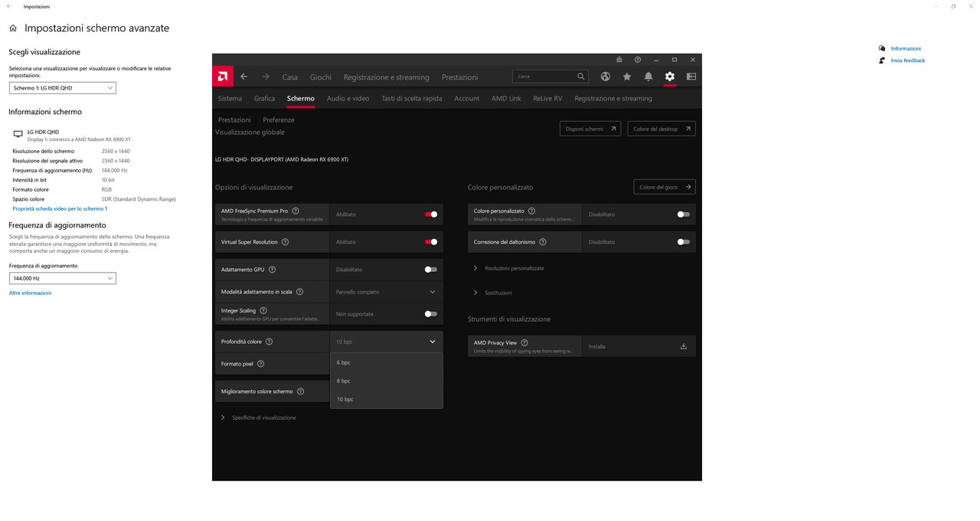Show help for Adattamento GPU
This screenshot has width=980, height=521.
coord(273,270)
